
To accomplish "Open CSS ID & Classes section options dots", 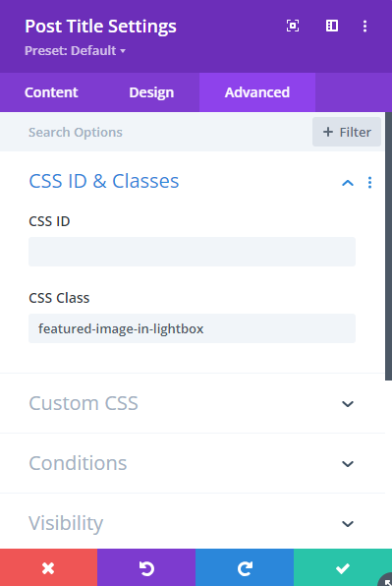I will 370,182.
